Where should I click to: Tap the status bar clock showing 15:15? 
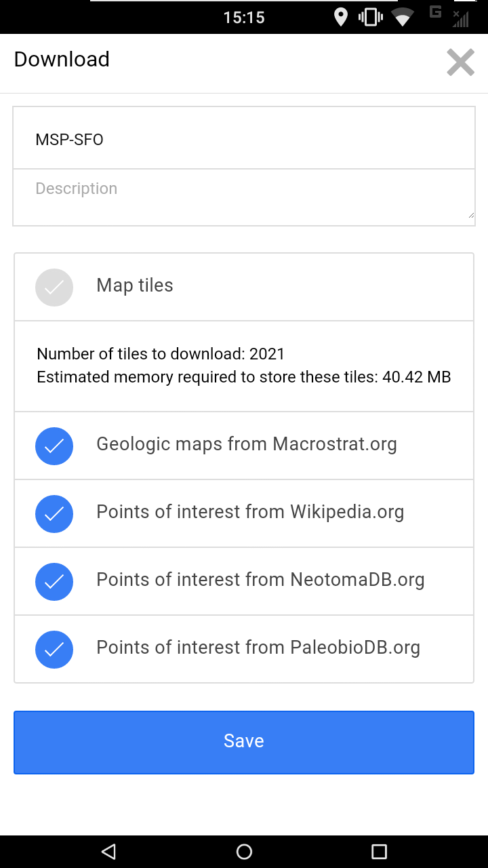244,18
